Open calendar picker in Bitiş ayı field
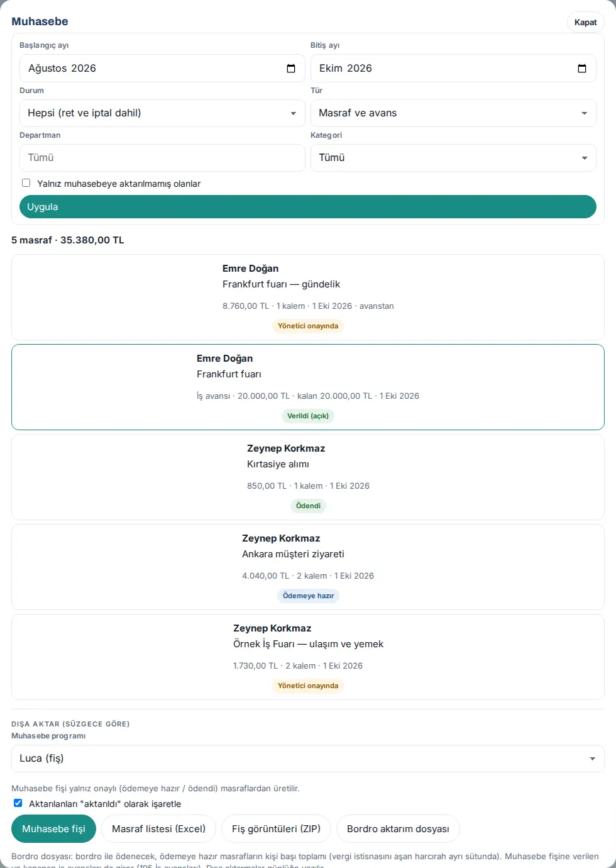This screenshot has width=616, height=868. (x=582, y=69)
